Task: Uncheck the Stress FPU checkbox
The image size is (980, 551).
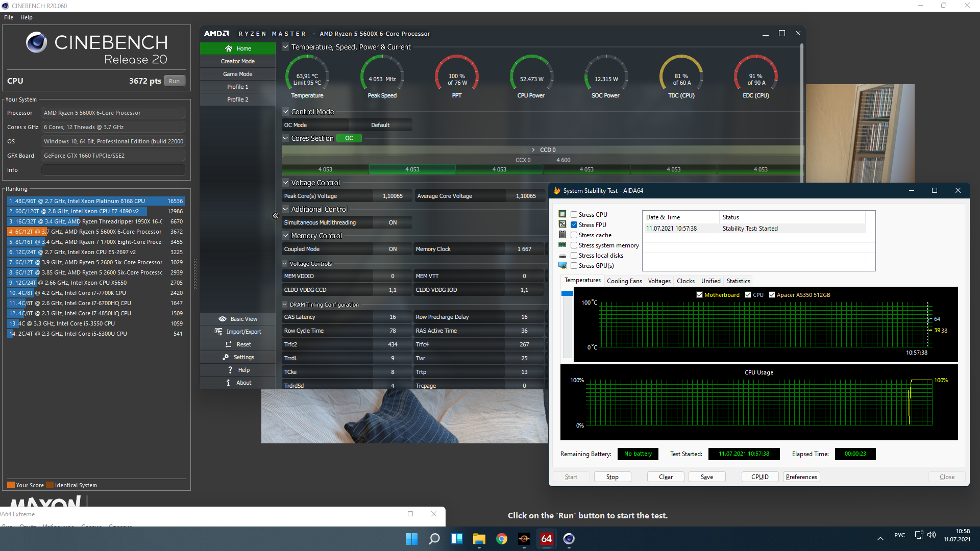Action: [574, 225]
